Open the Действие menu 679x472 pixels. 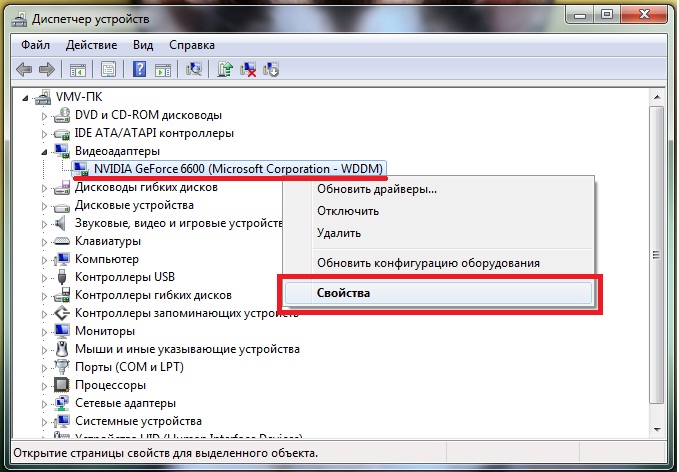click(x=91, y=45)
